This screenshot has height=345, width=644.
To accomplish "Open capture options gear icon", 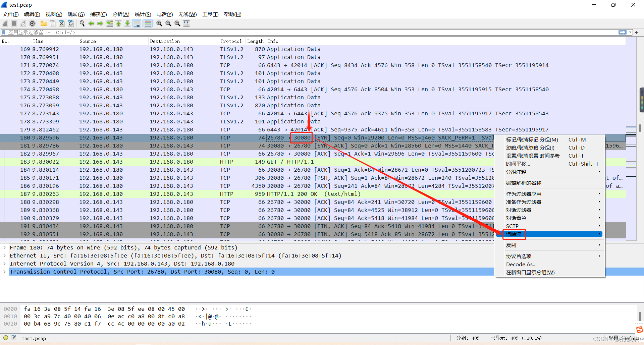I will tap(32, 23).
